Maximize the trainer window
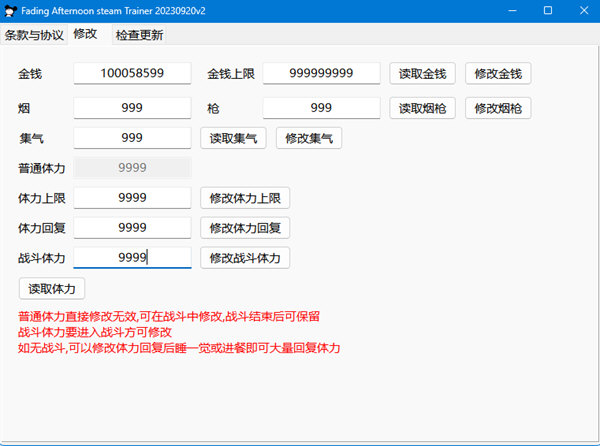This screenshot has height=446, width=600. (x=548, y=11)
